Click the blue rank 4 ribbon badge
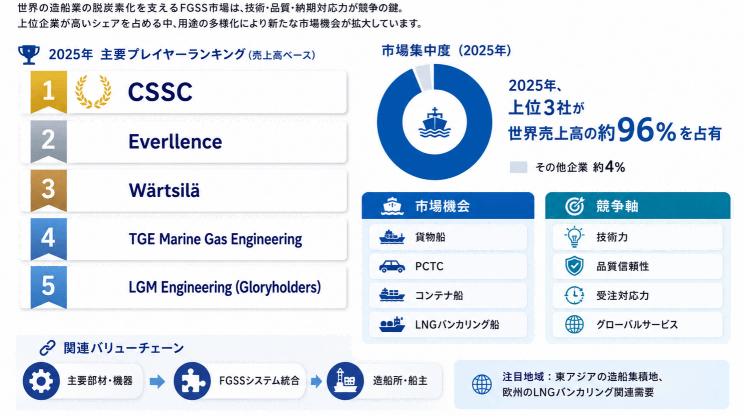Image resolution: width=745 pixels, height=416 pixels. click(48, 239)
